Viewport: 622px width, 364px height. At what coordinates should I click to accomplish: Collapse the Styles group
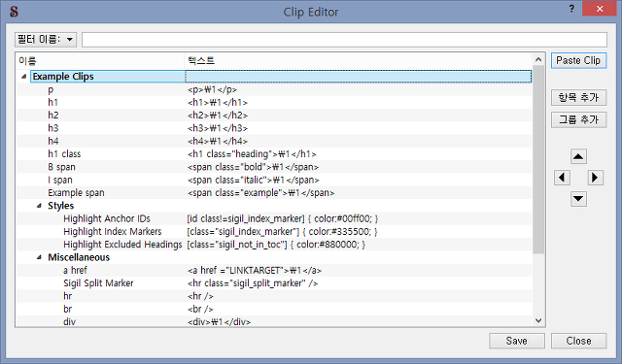[39, 206]
